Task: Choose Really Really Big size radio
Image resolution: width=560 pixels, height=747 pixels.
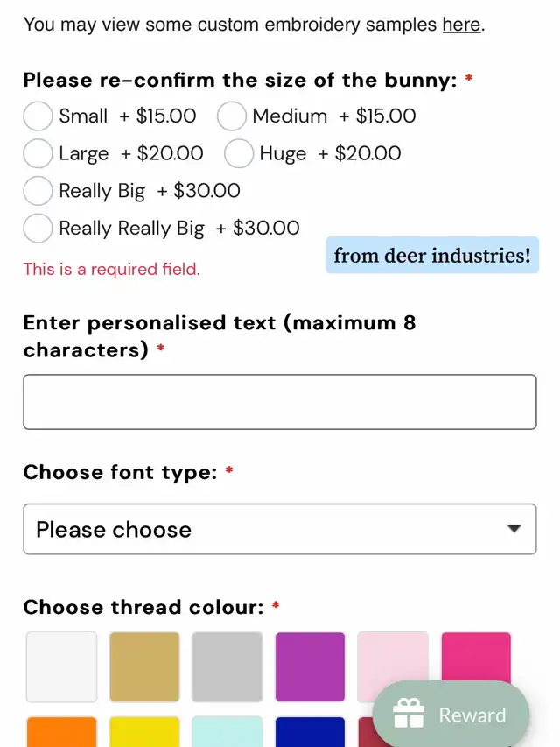Action: coord(38,229)
